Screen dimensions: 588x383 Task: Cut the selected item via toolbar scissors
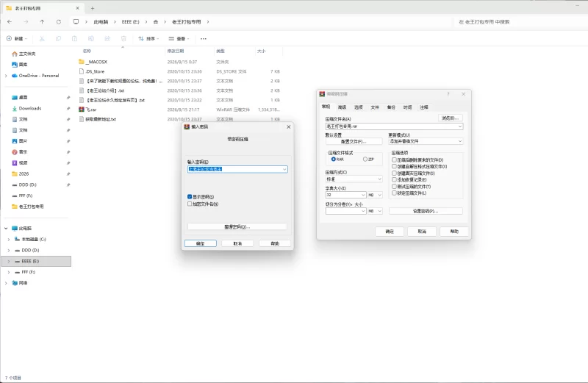pos(42,39)
